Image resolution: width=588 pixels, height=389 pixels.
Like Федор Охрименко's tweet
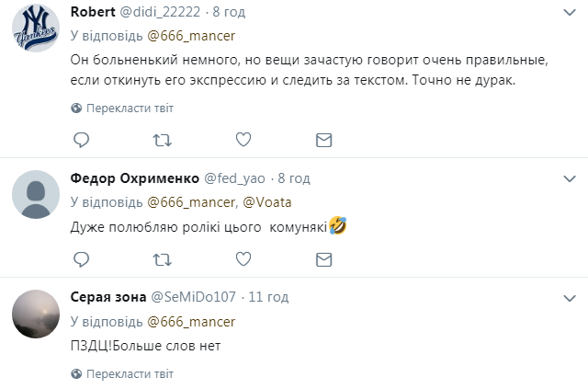(243, 259)
